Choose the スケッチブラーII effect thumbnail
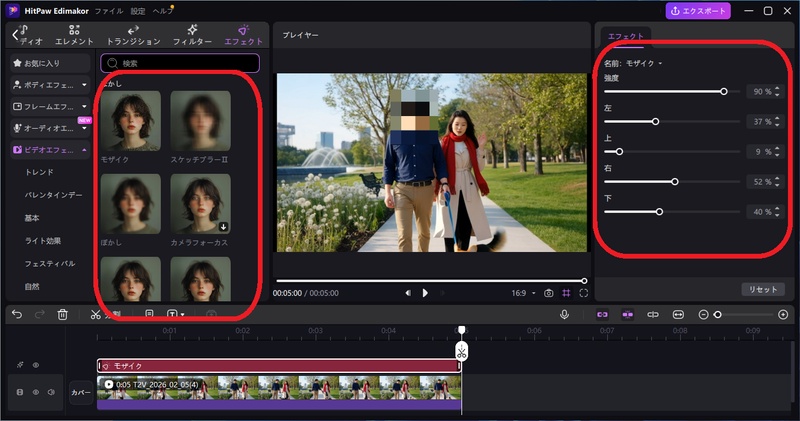 (201, 121)
